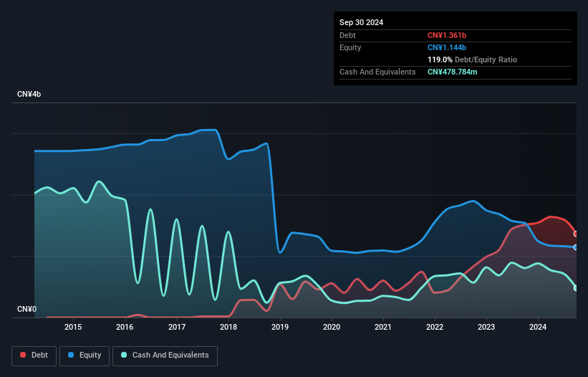The width and height of the screenshot is (588, 377).
Task: Select the 2022 x-axis label
Action: pyautogui.click(x=435, y=327)
